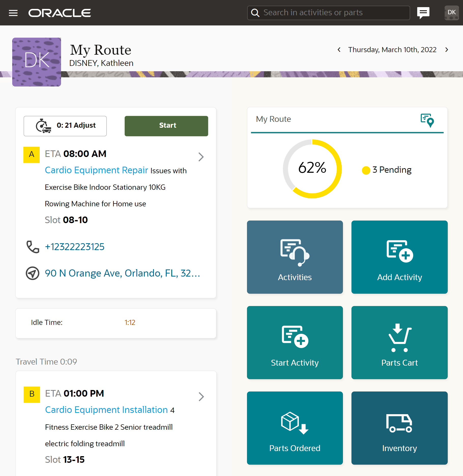Go to the previous day's route
The width and height of the screenshot is (463, 476).
coord(339,50)
